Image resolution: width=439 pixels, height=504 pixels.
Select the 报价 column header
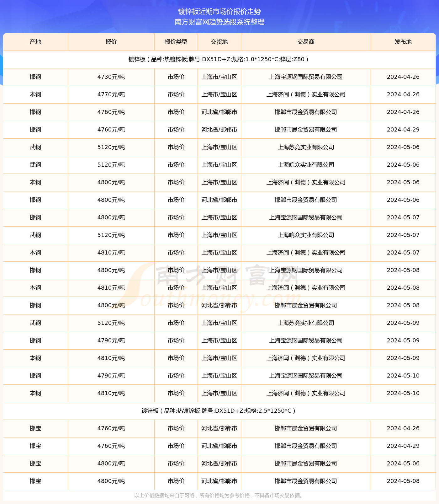111,42
